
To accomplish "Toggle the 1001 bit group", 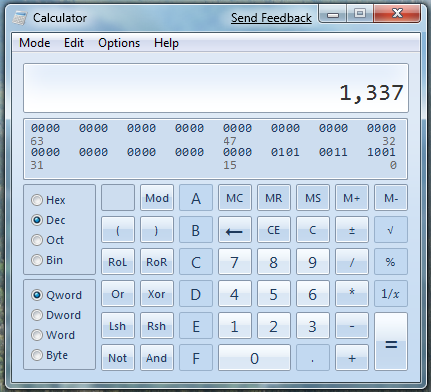I will 381,152.
